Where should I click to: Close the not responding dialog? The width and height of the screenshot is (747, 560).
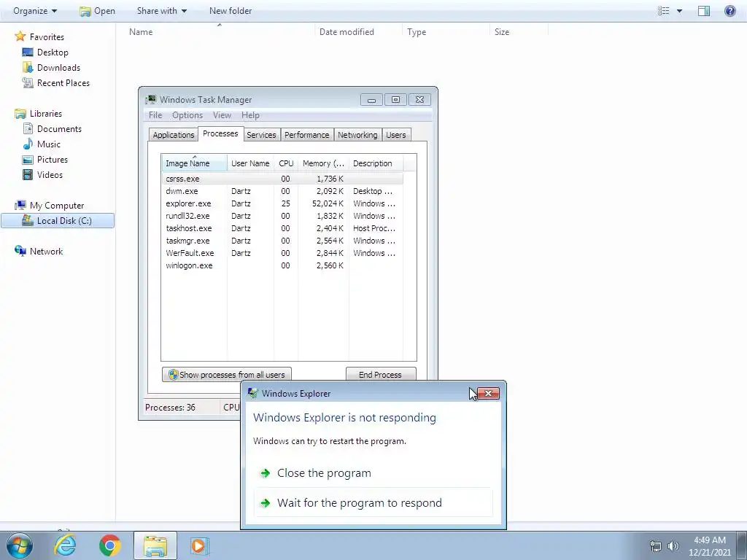click(x=488, y=393)
